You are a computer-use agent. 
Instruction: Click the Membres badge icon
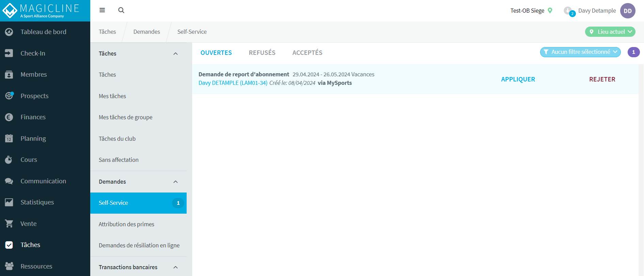(x=9, y=75)
